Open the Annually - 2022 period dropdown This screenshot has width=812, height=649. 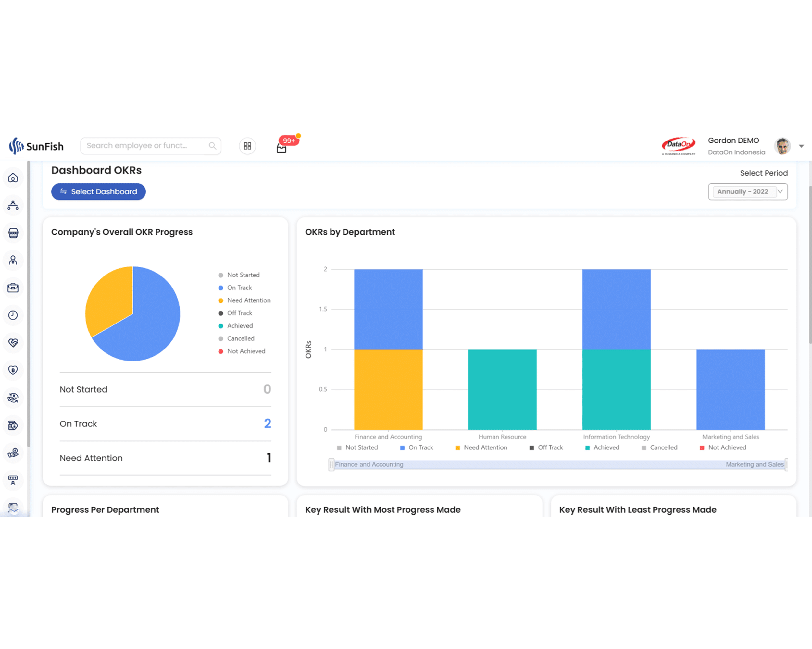[x=748, y=191]
